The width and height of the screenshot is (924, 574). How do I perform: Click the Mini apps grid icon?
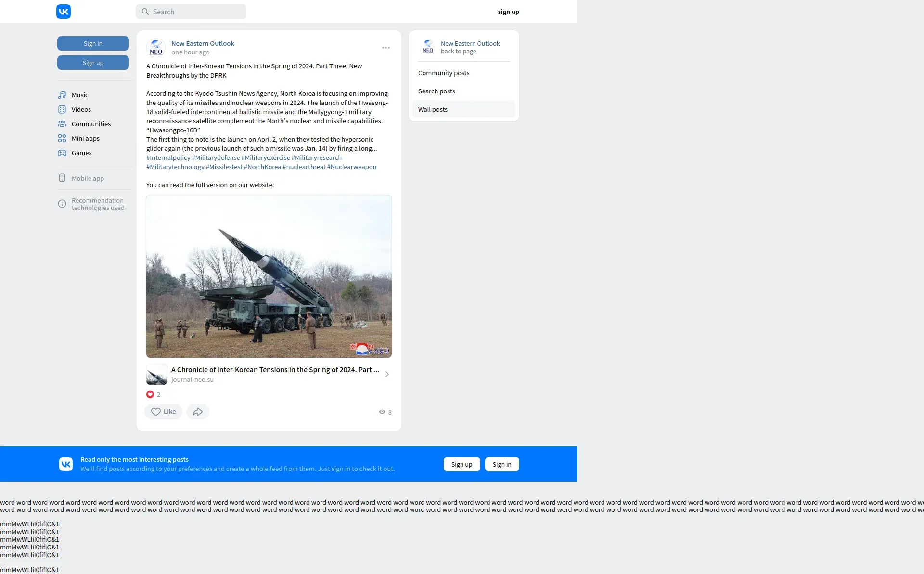click(x=62, y=138)
